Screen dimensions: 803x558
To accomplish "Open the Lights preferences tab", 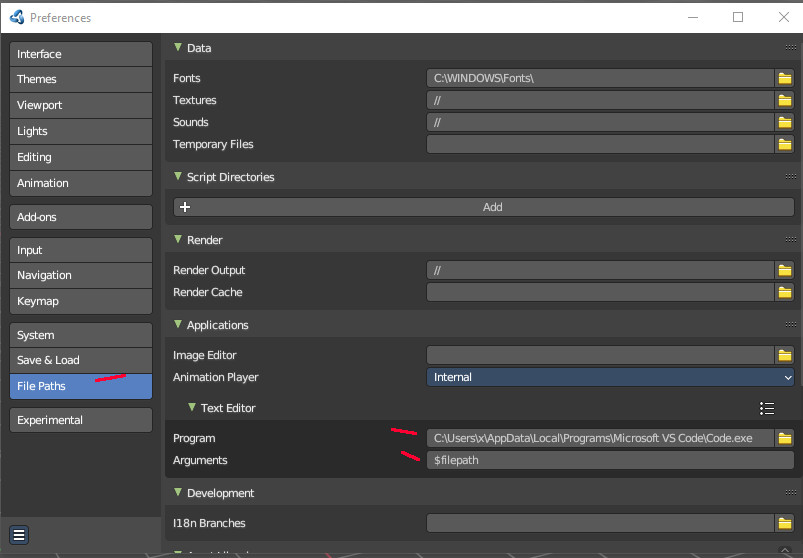I will (81, 132).
